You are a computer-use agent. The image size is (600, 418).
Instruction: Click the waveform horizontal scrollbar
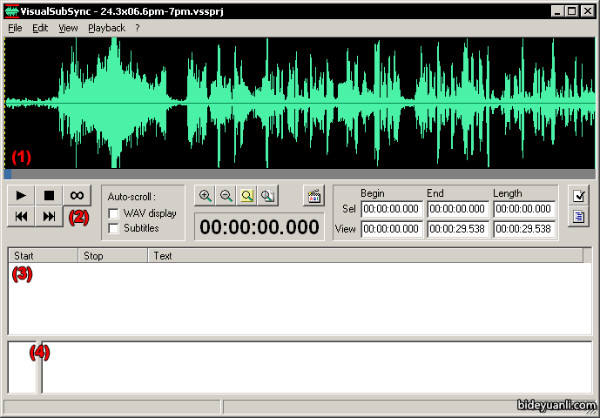(300, 173)
